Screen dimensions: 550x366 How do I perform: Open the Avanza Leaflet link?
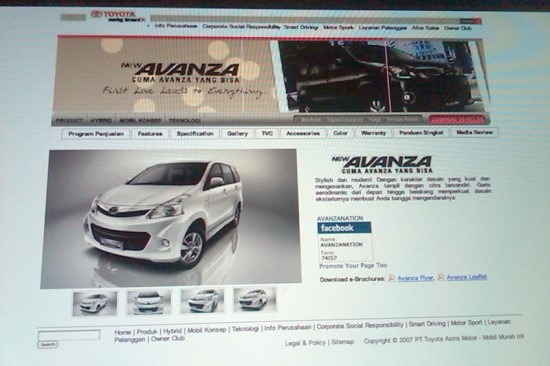point(467,277)
